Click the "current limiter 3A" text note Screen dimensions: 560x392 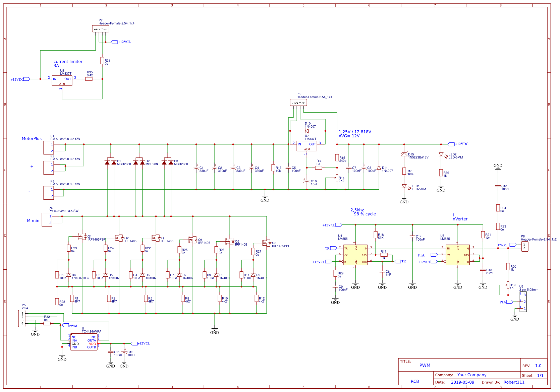(68, 64)
